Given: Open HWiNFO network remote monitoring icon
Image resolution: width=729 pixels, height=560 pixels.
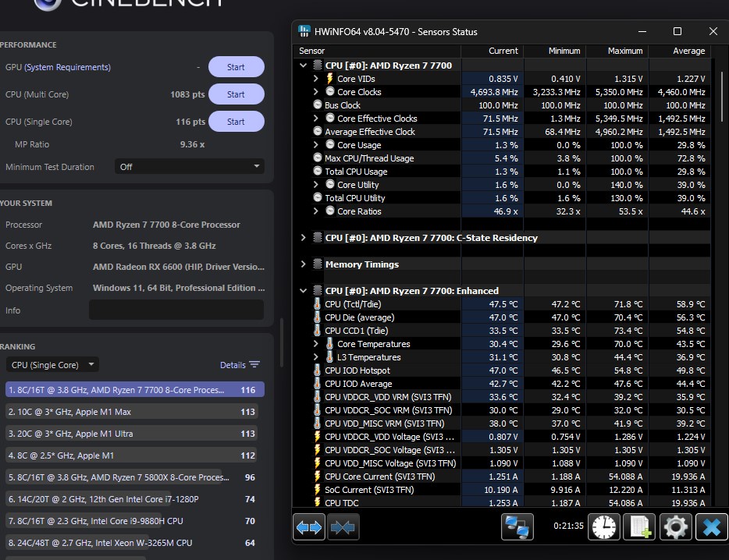Looking at the screenshot, I should click(x=517, y=527).
